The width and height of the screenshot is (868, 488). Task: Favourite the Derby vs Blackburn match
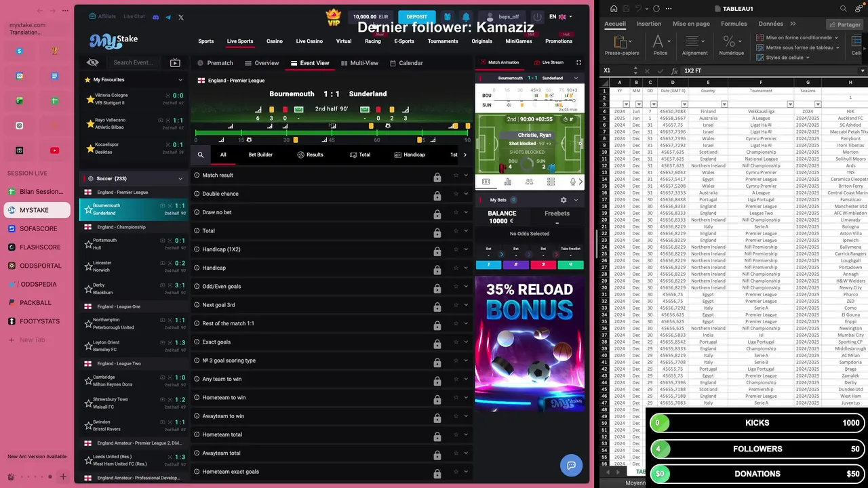pyautogui.click(x=87, y=289)
